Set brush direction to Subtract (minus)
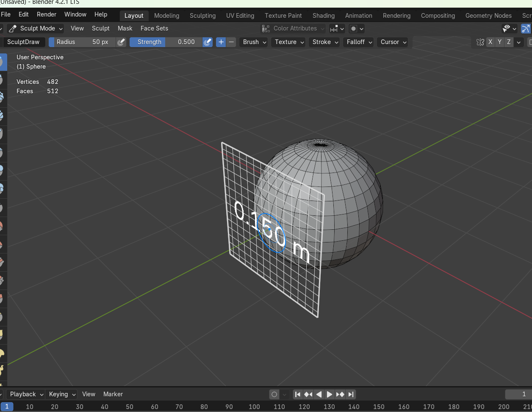532x412 pixels. pos(231,42)
